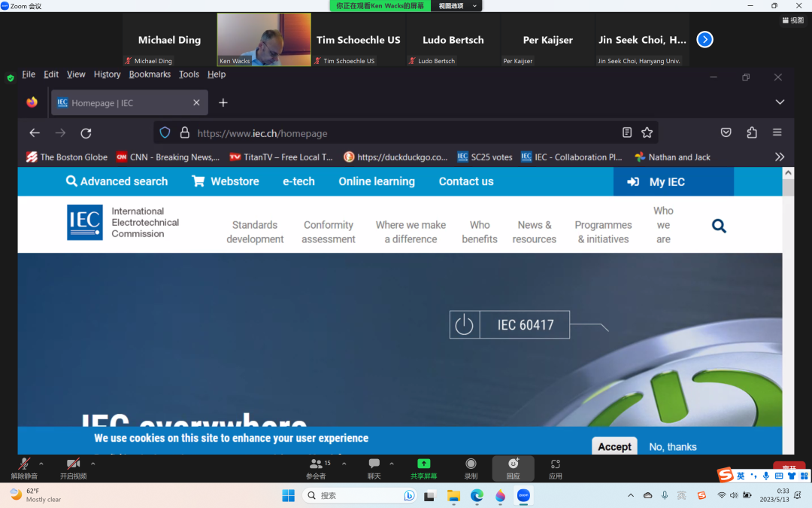Open Conformity assessment nav item
Screen dimensions: 812x508
[x=329, y=232]
